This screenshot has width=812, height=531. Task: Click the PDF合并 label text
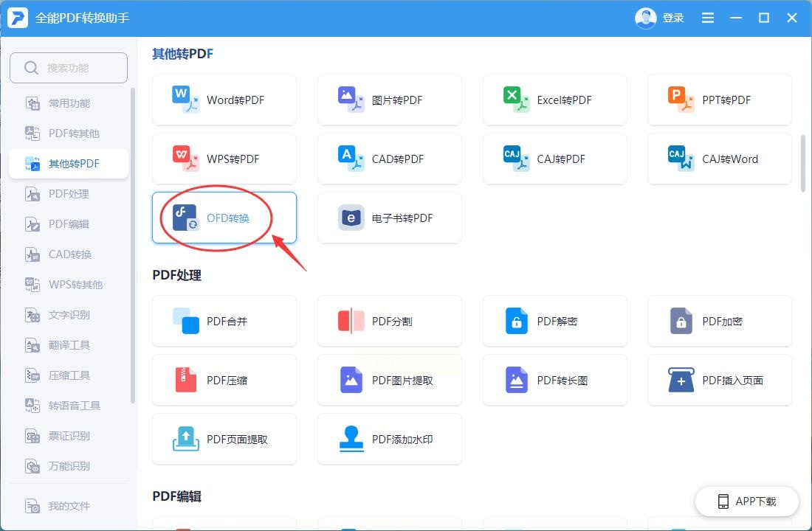[227, 322]
